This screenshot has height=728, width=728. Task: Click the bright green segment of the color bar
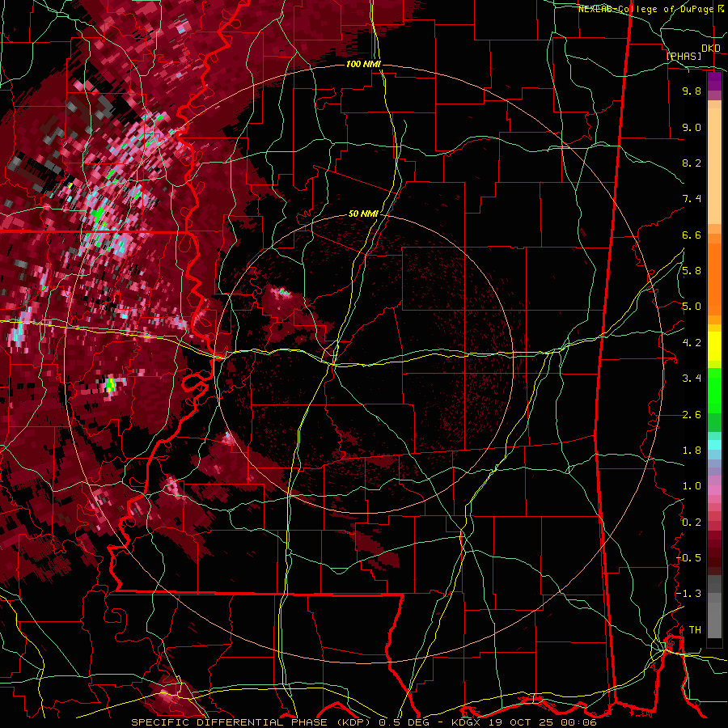[714, 391]
